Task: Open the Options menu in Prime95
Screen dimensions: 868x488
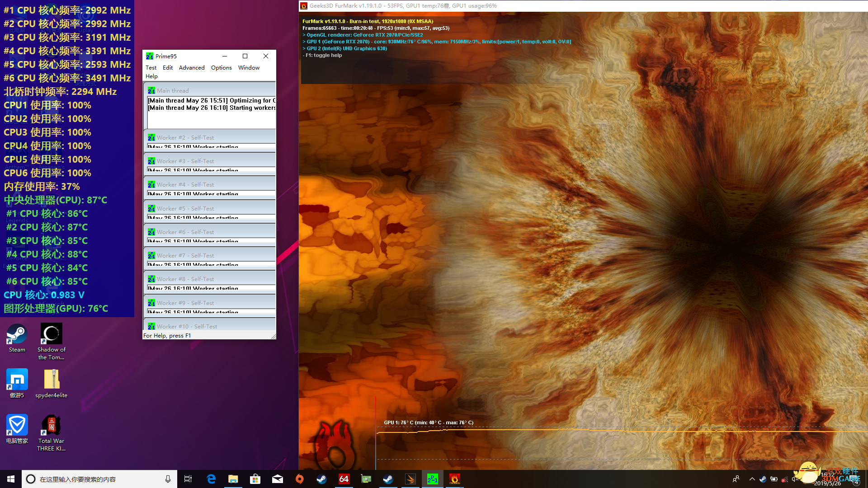Action: click(x=221, y=68)
